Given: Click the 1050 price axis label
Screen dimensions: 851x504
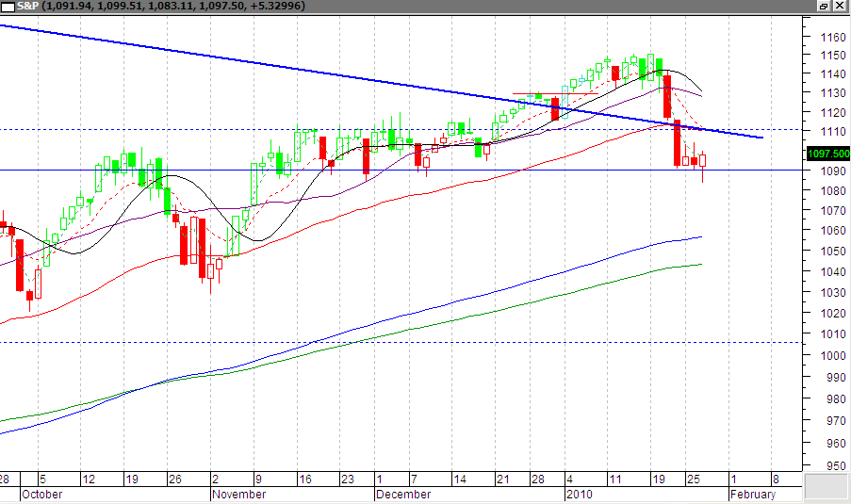Looking at the screenshot, I should click(833, 252).
